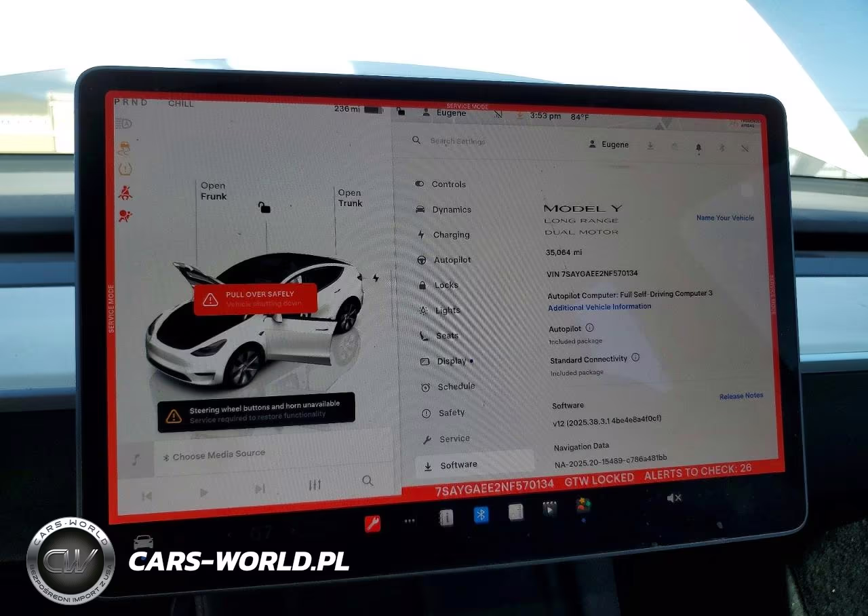Tap the 84°F temperature reading

580,117
